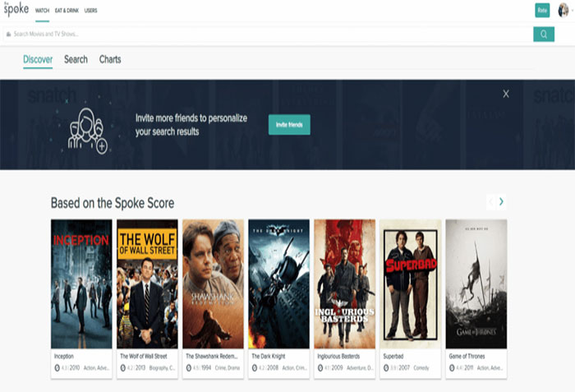Switch to the Charts tab
Image resolution: width=575 pixels, height=392 pixels.
pos(110,59)
